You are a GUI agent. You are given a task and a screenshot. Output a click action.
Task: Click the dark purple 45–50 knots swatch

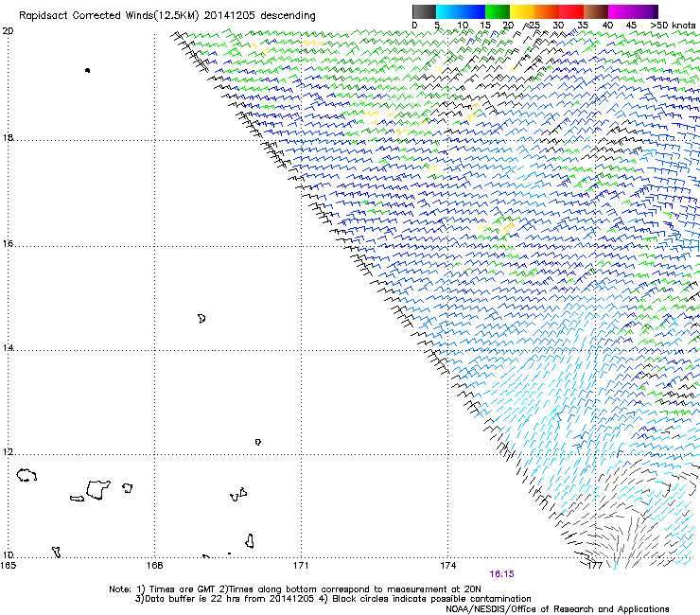[x=645, y=11]
